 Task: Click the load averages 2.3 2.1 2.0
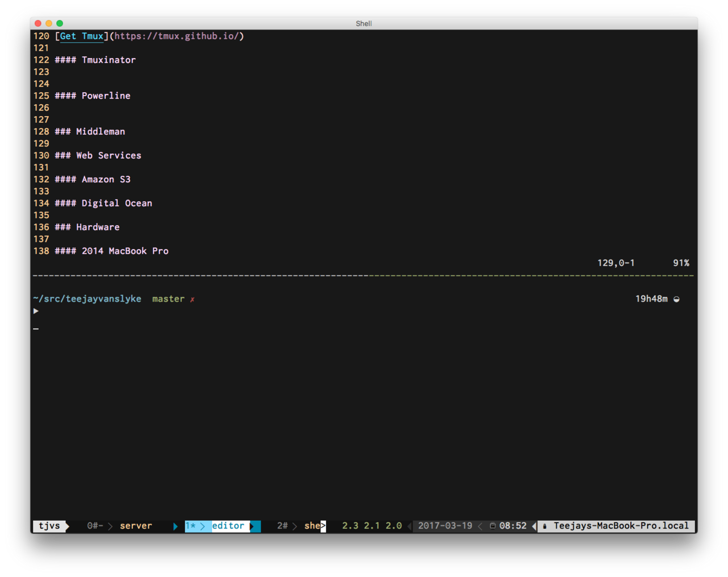tap(372, 526)
